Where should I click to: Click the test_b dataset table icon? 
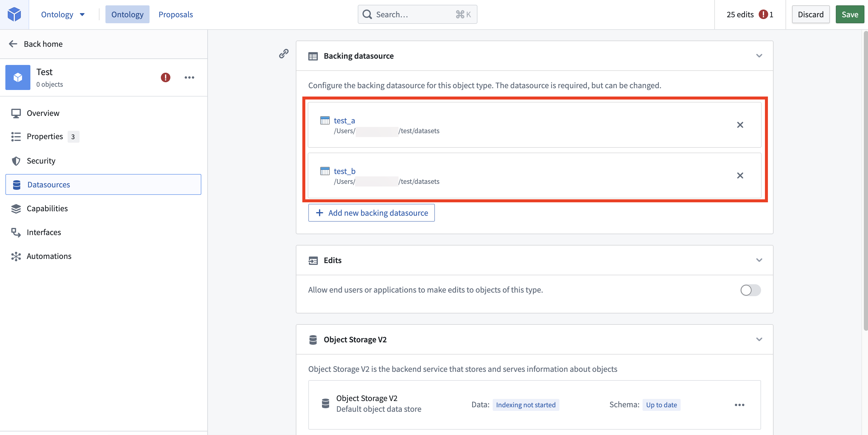click(325, 171)
